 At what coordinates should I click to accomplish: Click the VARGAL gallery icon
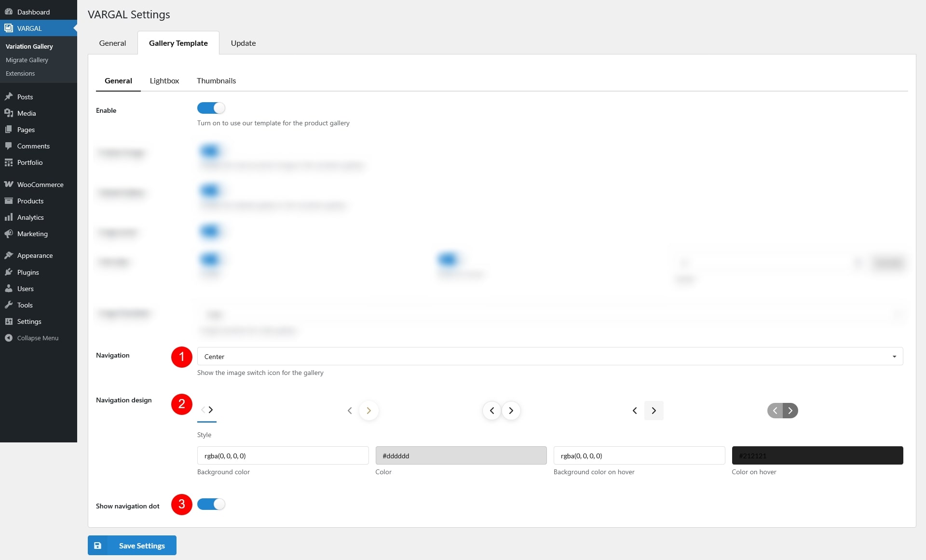[x=9, y=28]
